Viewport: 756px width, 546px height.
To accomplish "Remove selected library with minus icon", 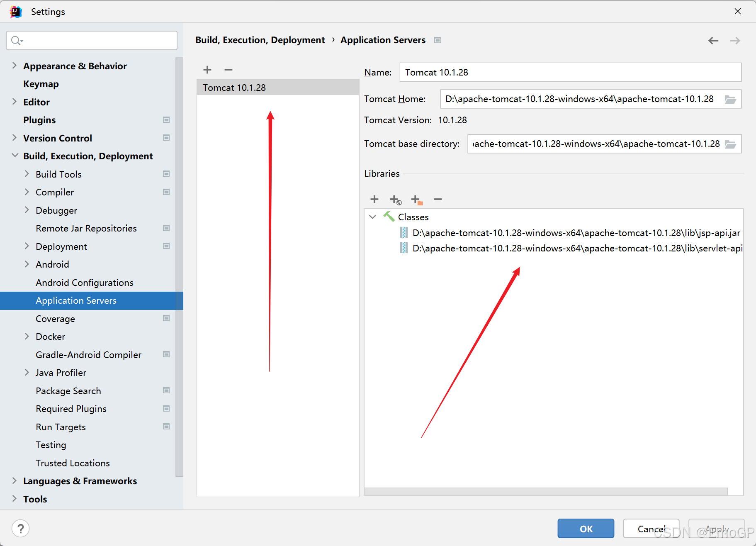I will pyautogui.click(x=438, y=200).
